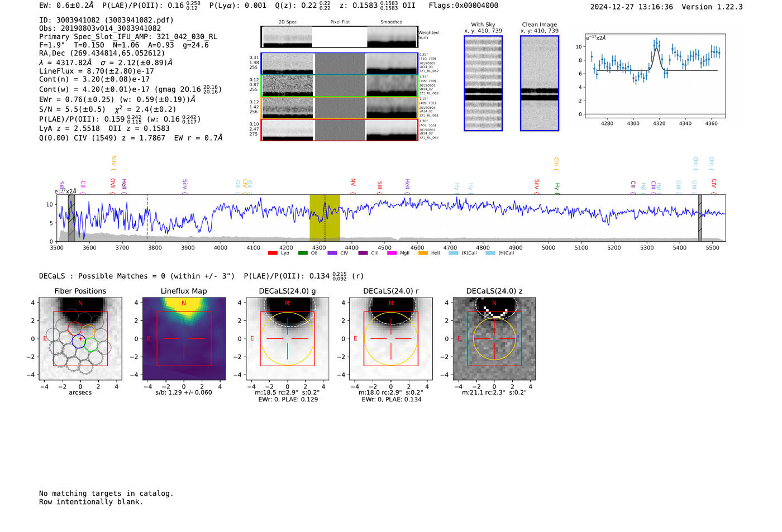
Task: Click the red OVI line label
Action: click(113, 186)
